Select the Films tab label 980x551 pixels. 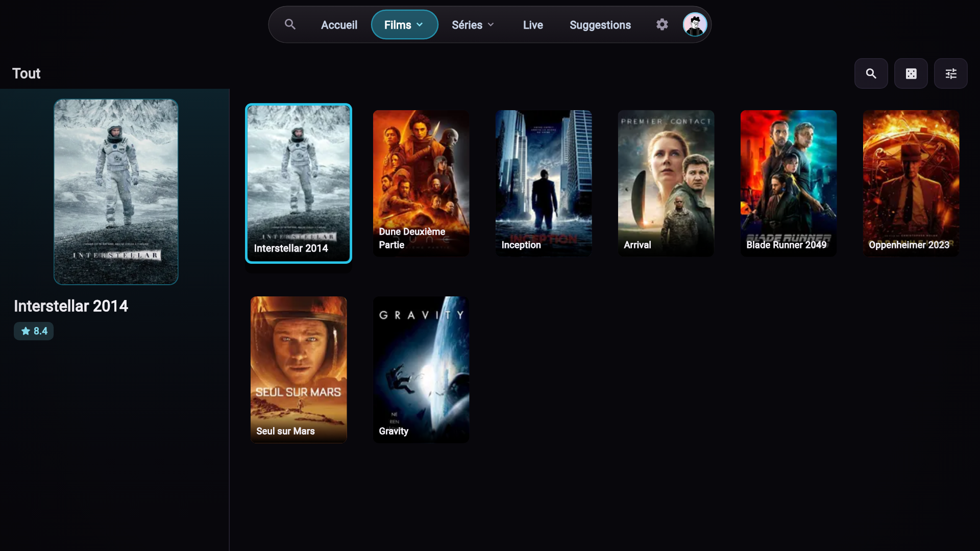pos(398,25)
